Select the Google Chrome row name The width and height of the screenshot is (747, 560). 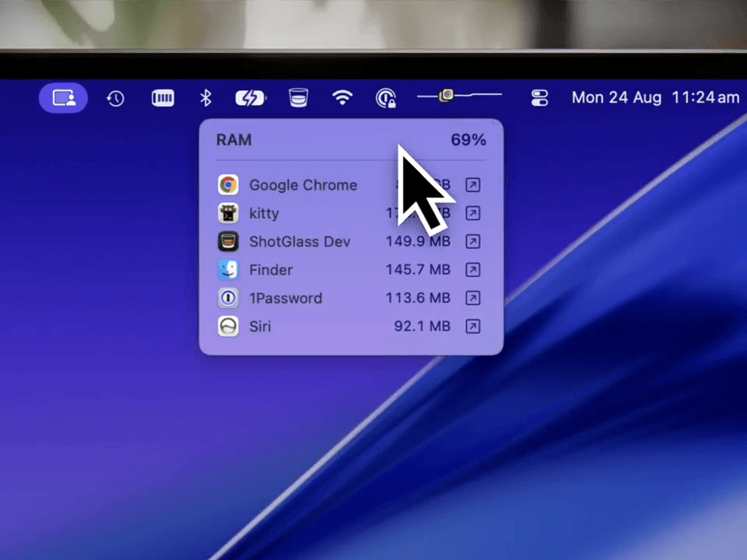pyautogui.click(x=303, y=185)
